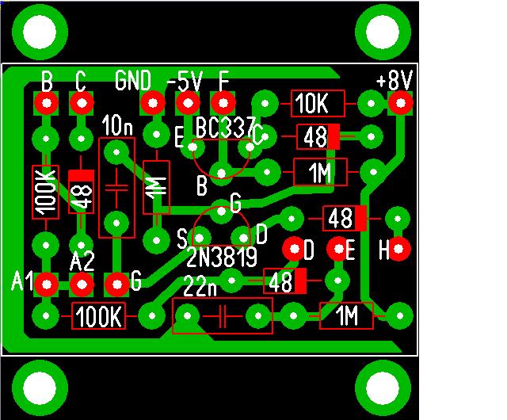Select the vertical 1M resistor below GND

157,188
